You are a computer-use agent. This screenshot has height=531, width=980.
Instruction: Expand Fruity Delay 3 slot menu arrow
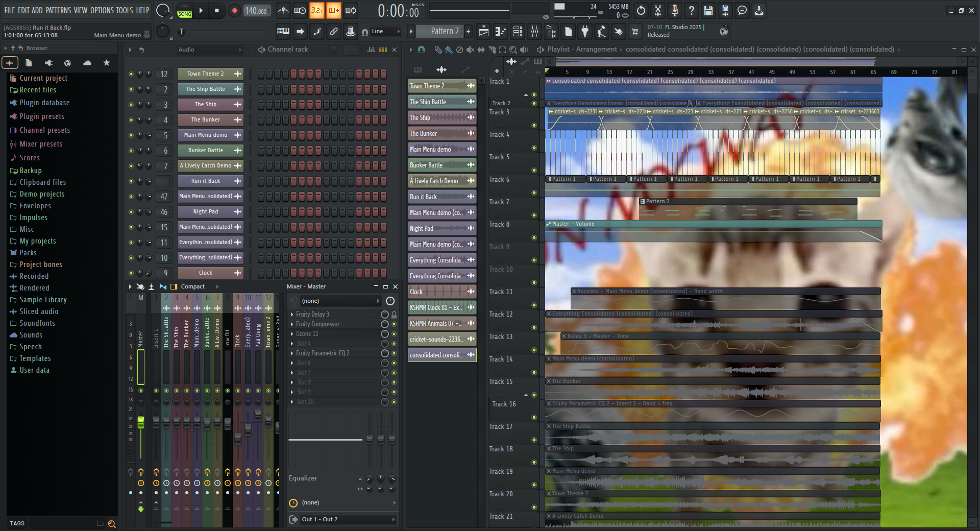click(x=292, y=315)
